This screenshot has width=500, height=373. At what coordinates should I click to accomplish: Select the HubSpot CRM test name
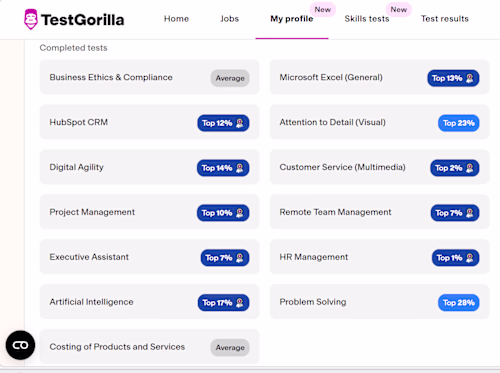coord(79,122)
